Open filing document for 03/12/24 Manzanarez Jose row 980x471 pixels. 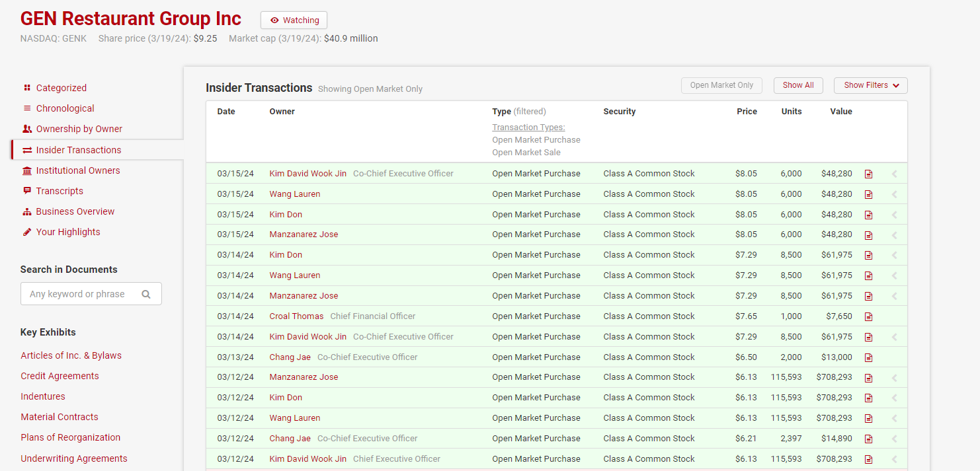(x=868, y=377)
